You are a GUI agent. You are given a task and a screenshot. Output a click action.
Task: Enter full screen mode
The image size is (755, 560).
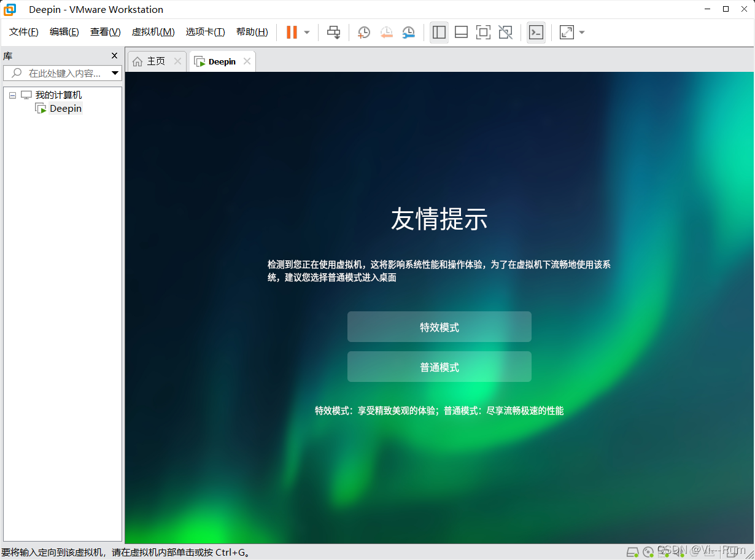(483, 33)
